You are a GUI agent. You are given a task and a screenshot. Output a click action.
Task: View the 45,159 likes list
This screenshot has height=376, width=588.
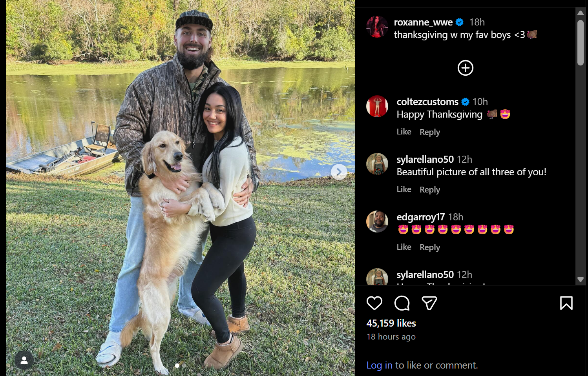(391, 323)
